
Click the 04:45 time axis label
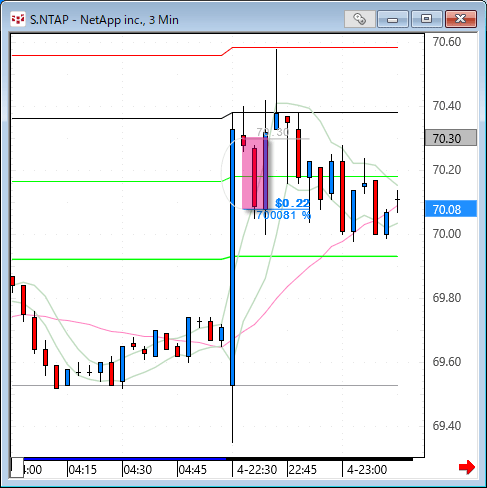192,470
